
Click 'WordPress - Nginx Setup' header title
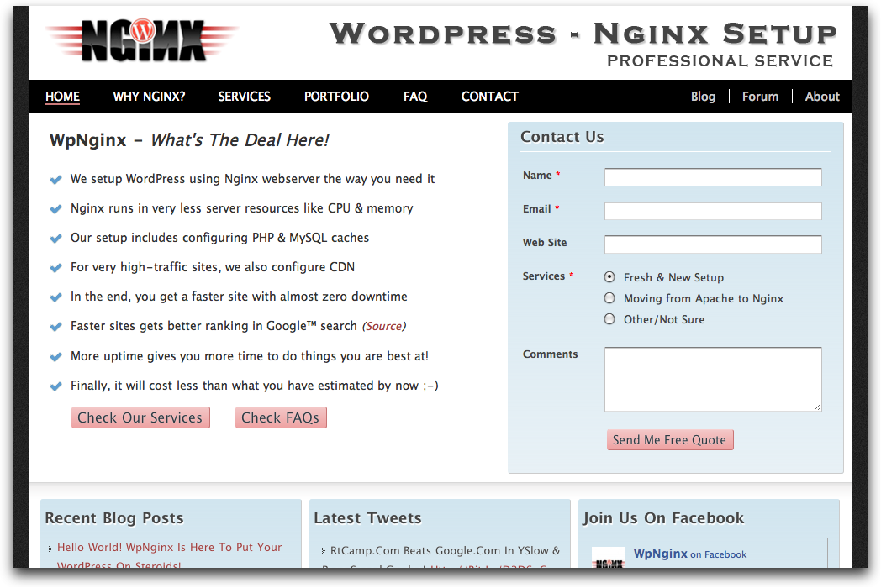[583, 34]
